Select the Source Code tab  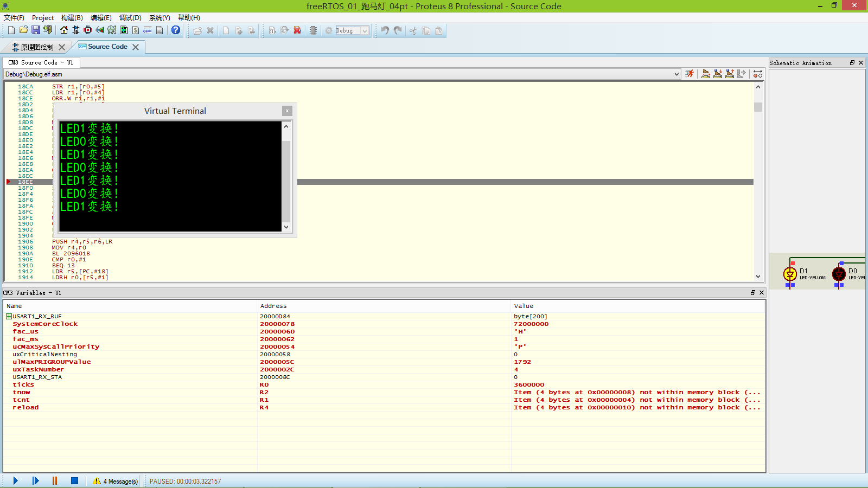point(107,47)
